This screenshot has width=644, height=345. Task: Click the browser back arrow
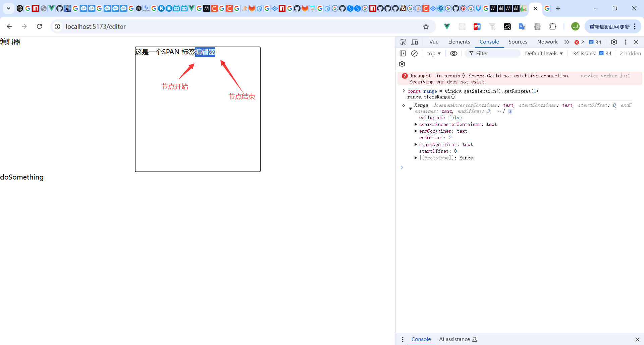coord(9,26)
